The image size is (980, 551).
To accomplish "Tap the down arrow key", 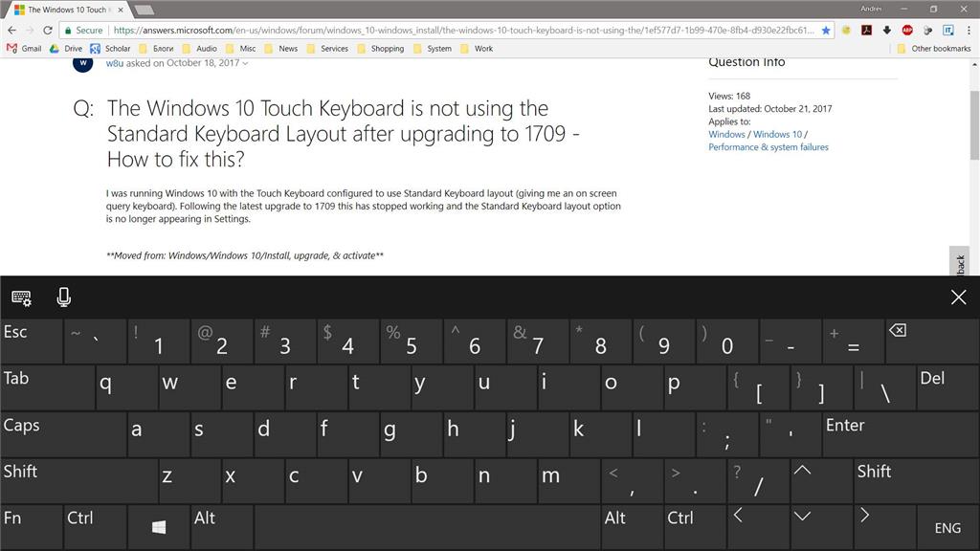I will 821,527.
